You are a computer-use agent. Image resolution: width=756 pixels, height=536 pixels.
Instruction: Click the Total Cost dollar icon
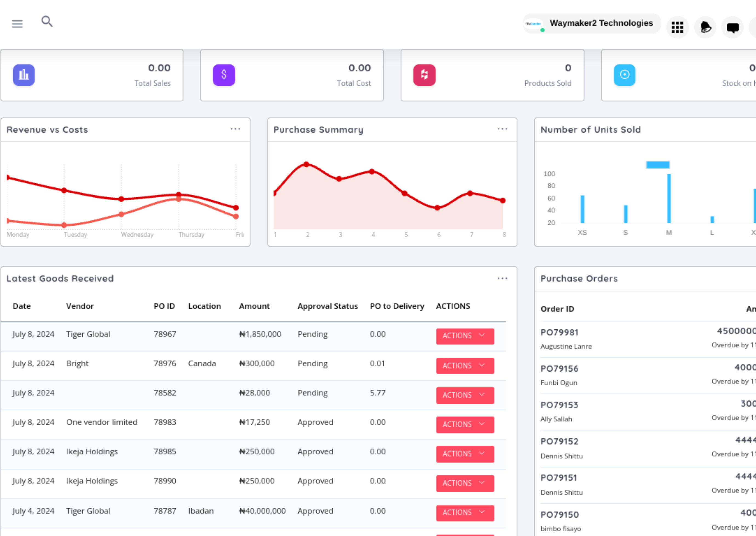[224, 75]
